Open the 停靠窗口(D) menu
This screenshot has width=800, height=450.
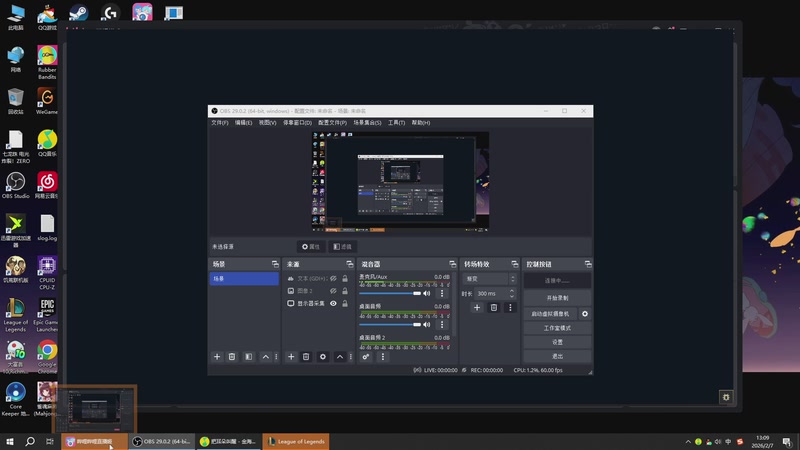point(297,123)
